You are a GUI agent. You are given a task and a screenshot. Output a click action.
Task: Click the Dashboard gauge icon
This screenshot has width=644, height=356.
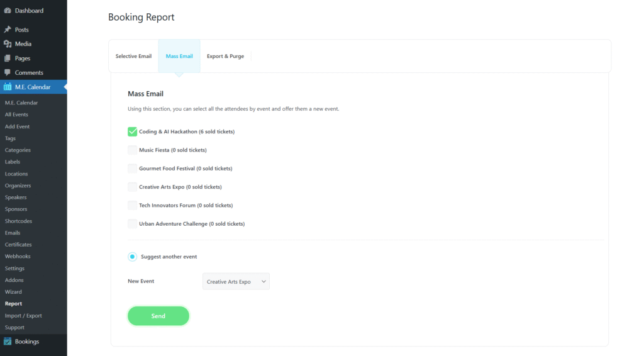point(8,10)
